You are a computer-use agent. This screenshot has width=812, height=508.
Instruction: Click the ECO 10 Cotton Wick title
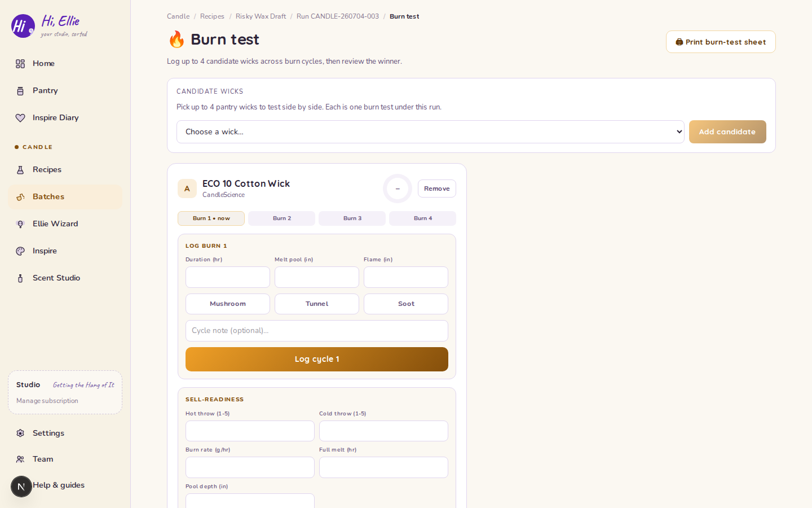pyautogui.click(x=246, y=183)
